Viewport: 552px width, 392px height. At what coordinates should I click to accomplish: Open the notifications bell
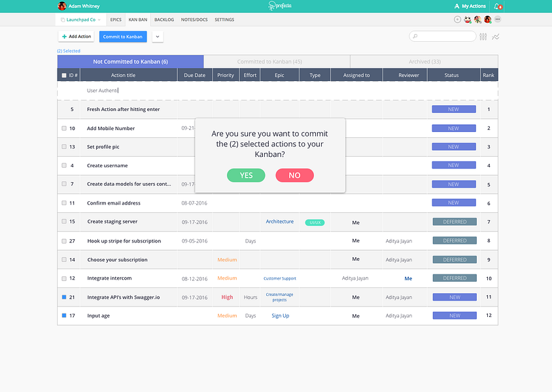point(498,6)
